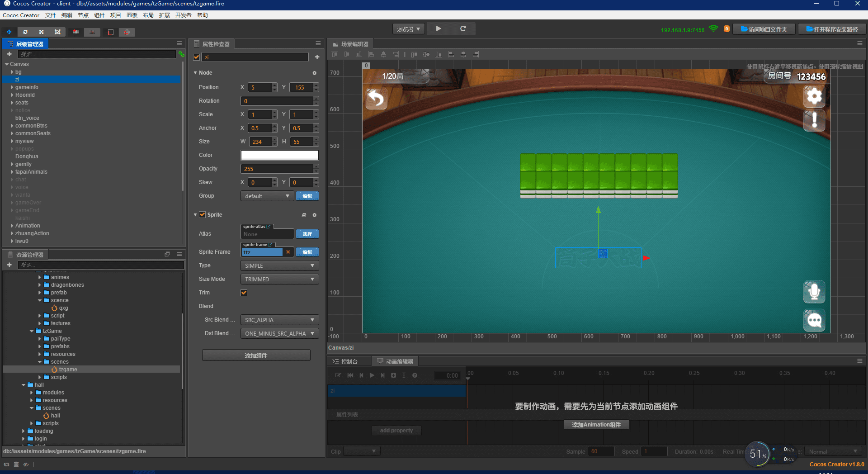
Task: Toggle zi node active checkbox
Action: point(197,57)
